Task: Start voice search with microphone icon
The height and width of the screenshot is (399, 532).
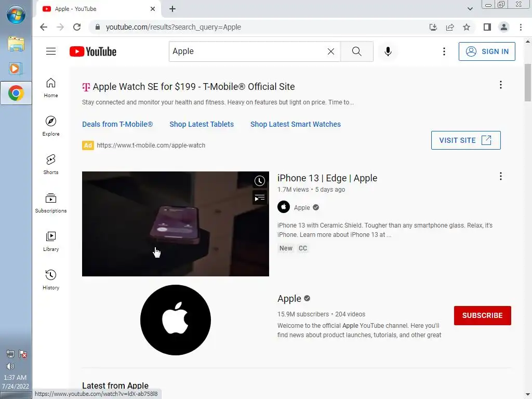Action: click(x=388, y=51)
